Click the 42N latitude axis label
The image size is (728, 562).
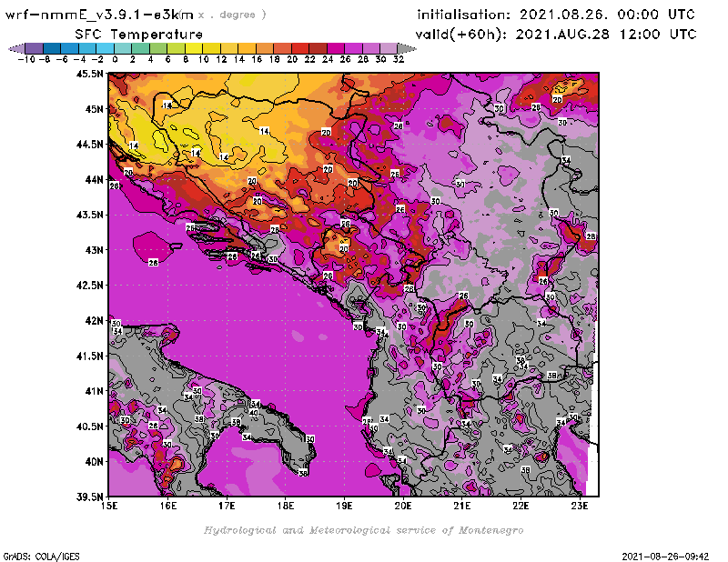(95, 321)
